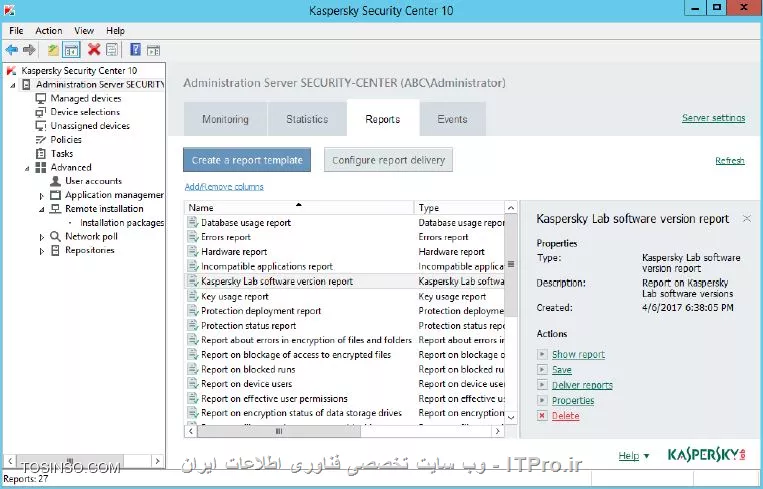Click the Errors report document icon

tap(193, 237)
